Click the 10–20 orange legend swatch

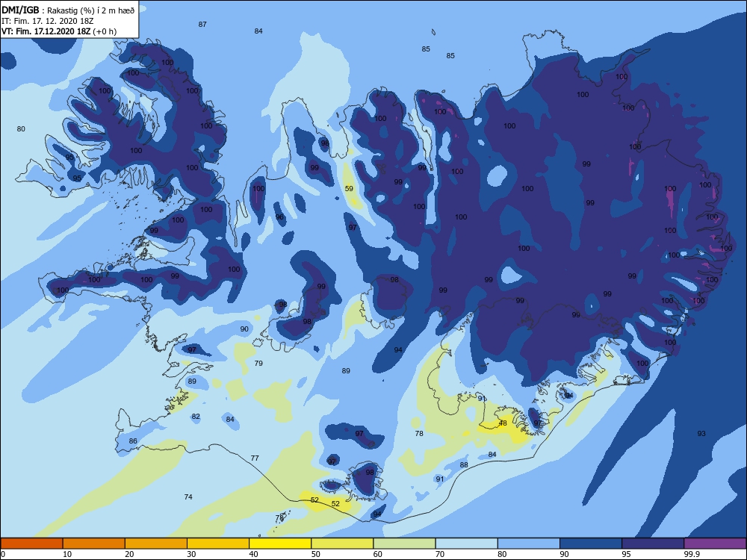click(x=94, y=544)
